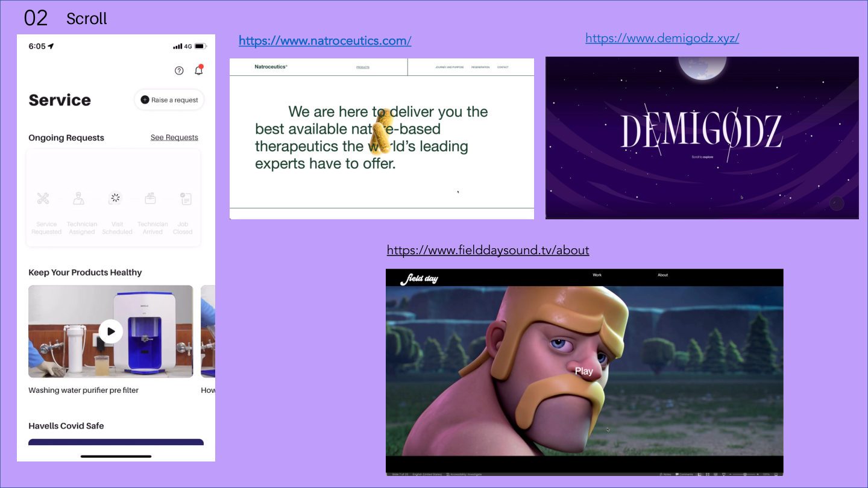
Task: Click the Scroll to explore text on Demigodz
Action: tap(702, 157)
